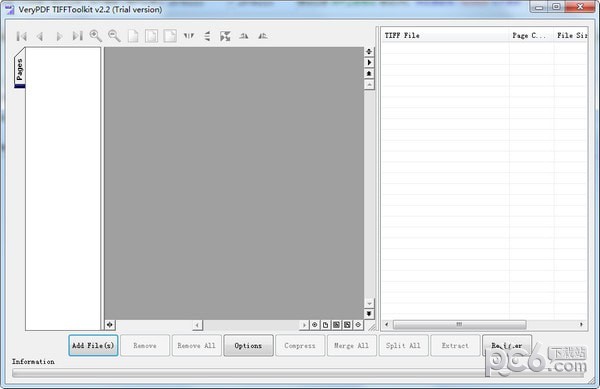600x389 pixels.
Task: Click the next page arrow icon
Action: point(59,36)
